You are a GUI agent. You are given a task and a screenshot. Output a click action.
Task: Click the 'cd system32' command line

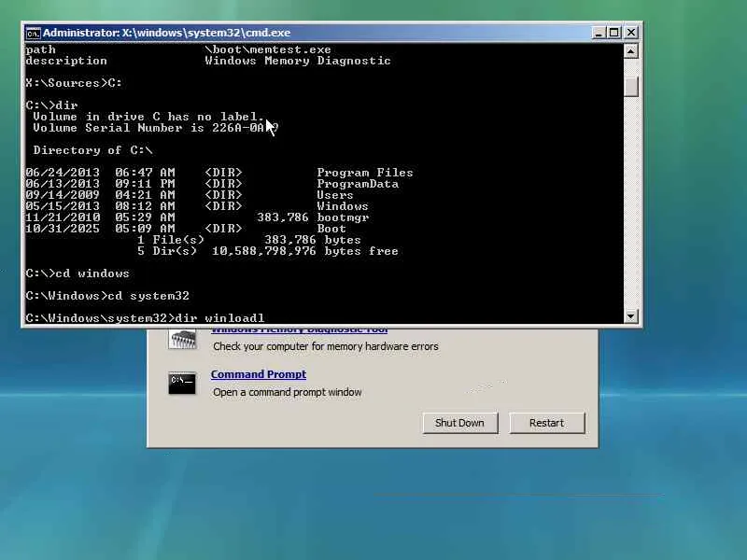click(x=107, y=296)
